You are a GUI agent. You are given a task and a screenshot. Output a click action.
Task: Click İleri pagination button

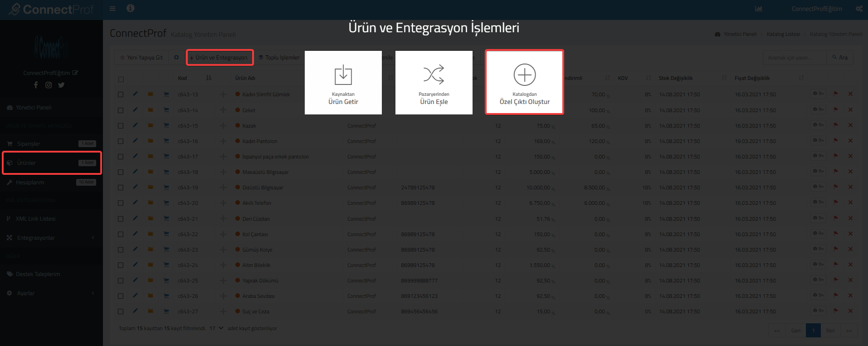(830, 331)
